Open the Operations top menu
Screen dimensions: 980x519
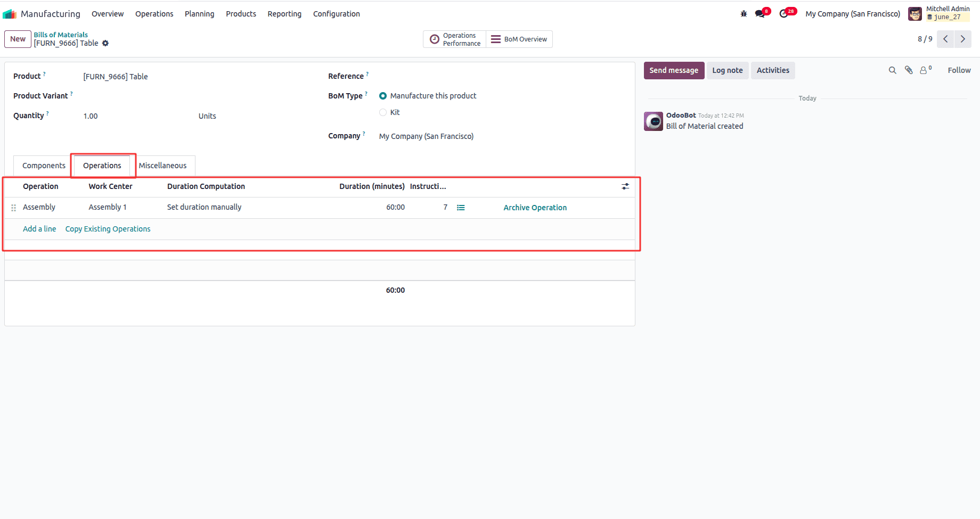tap(154, 14)
